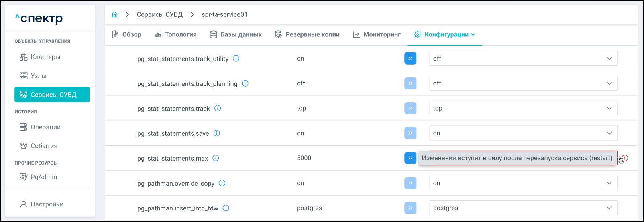
Task: Open Кластеры in the sidebar
Action: [x=45, y=57]
